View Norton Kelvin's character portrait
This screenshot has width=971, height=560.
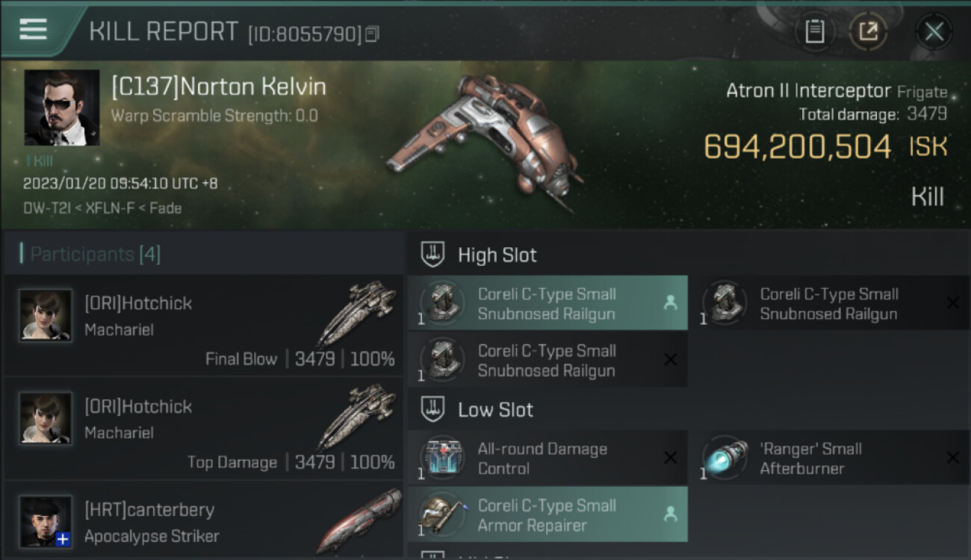pyautogui.click(x=62, y=108)
